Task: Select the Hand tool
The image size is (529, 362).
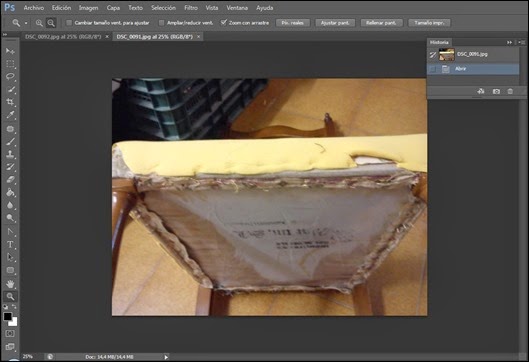Action: (x=10, y=284)
